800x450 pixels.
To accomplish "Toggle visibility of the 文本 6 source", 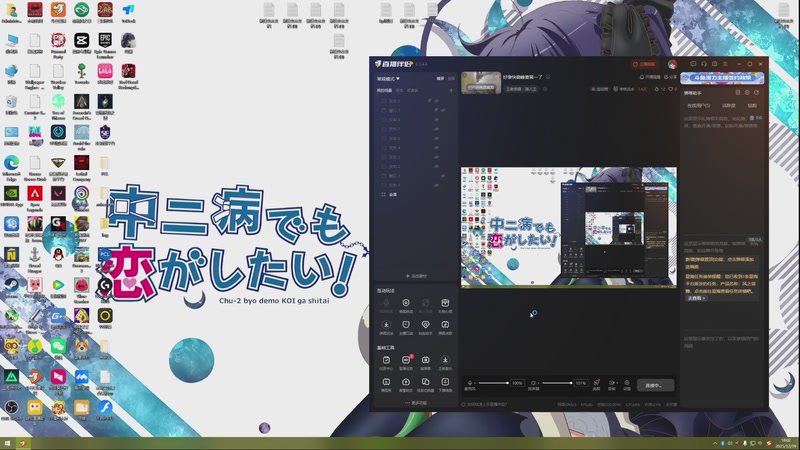I will click(436, 138).
